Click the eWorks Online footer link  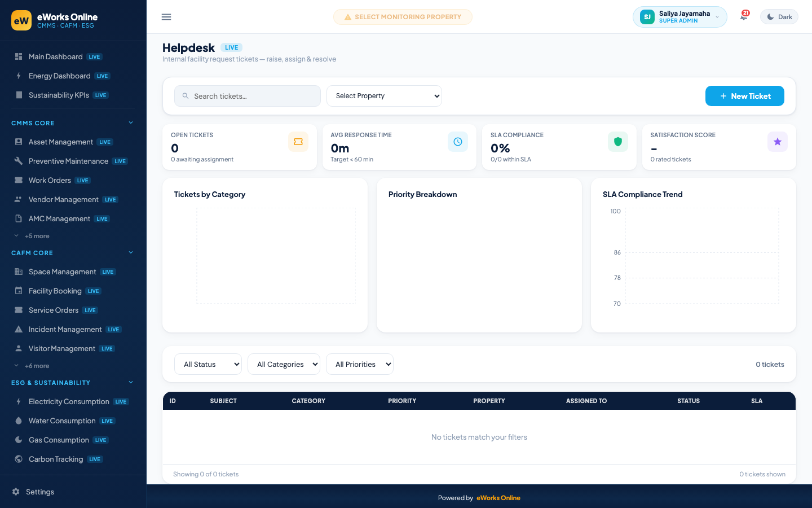point(498,498)
